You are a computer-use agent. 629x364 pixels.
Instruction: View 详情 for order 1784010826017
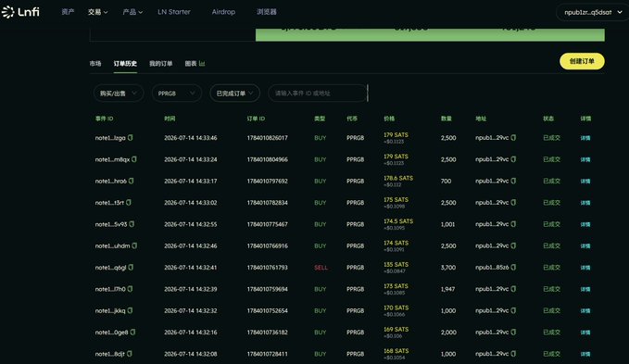point(585,138)
